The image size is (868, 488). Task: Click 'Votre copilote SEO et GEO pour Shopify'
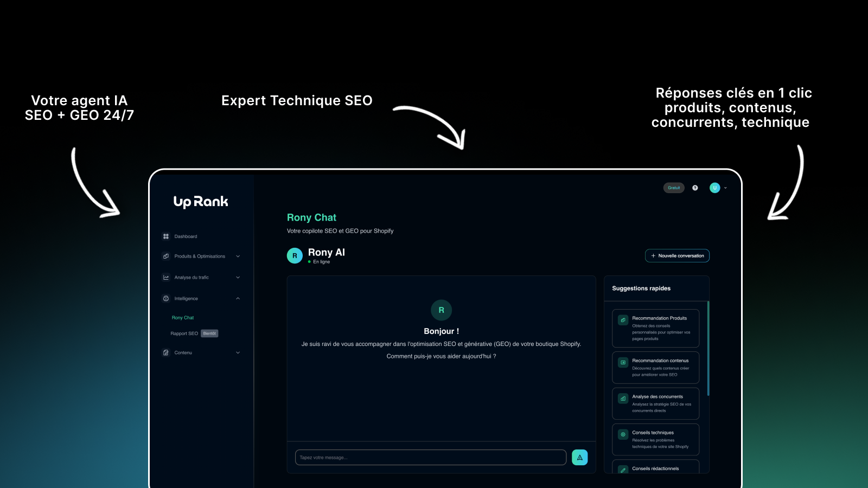click(340, 231)
